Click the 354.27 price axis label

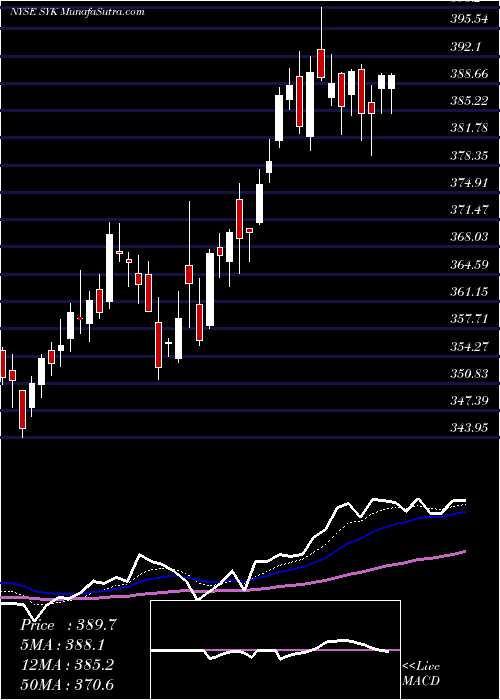tap(469, 346)
